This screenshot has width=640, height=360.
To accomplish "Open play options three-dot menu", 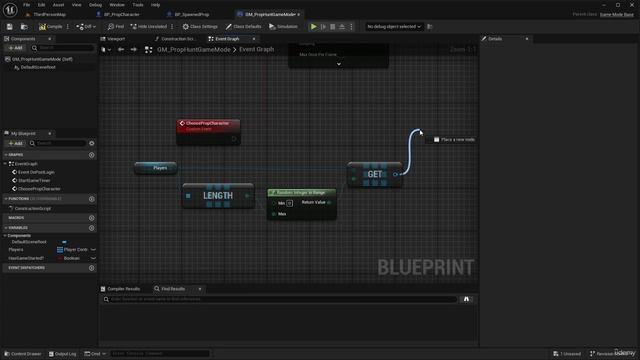I will tap(351, 27).
